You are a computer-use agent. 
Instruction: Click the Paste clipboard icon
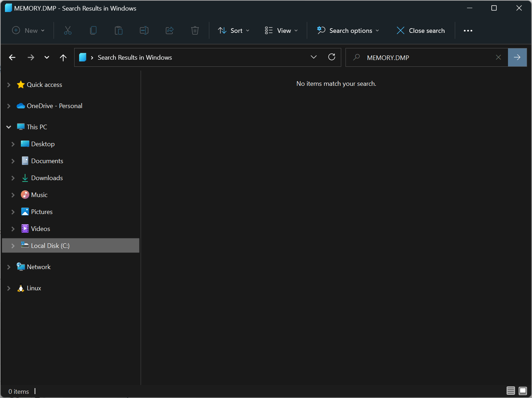click(x=119, y=30)
